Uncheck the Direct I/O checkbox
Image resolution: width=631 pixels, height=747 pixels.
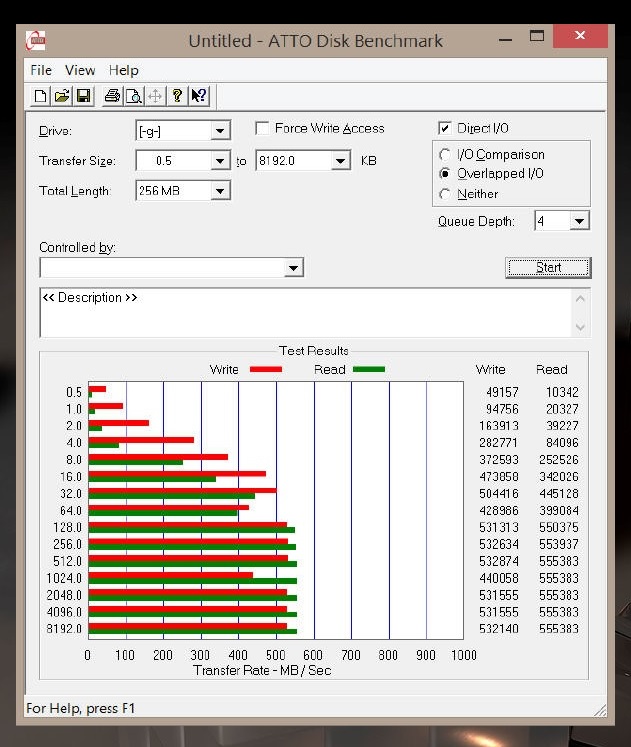[444, 128]
